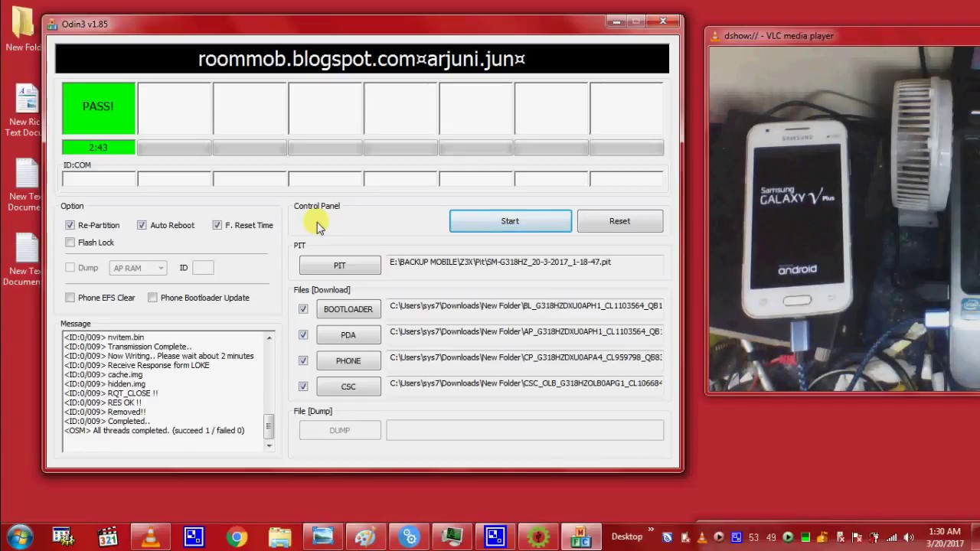Open Paint palette icon in taskbar
The image size is (980, 551).
tap(365, 537)
